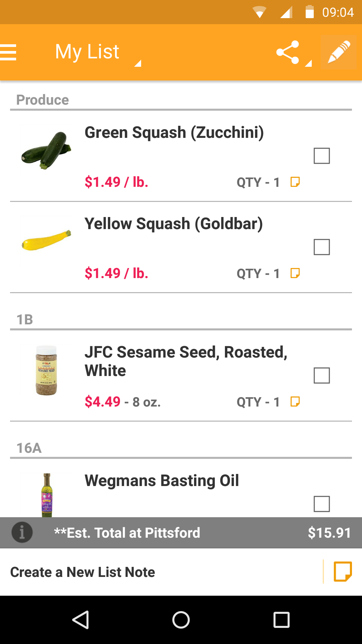Tap the share list icon
This screenshot has width=362, height=644.
pos(288,52)
